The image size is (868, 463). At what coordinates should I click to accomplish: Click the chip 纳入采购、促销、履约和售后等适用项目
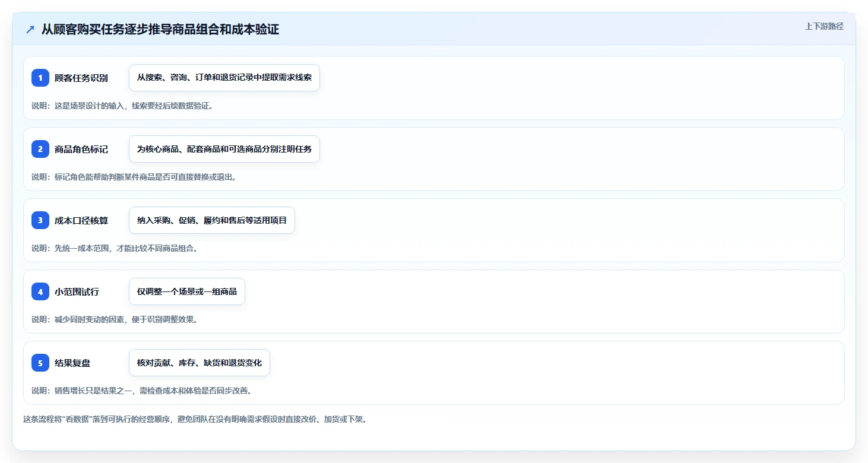pyautogui.click(x=212, y=220)
